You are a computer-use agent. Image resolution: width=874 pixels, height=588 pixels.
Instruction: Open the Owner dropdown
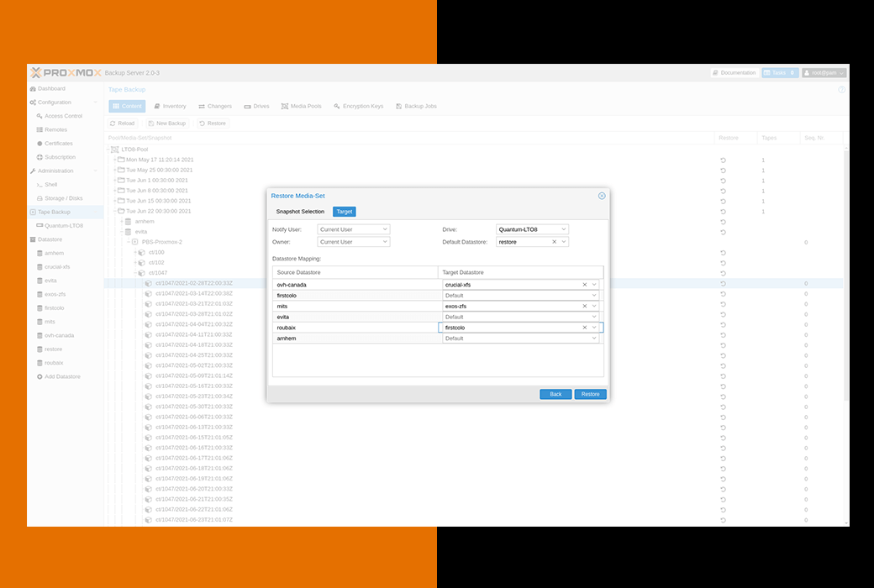[x=385, y=242]
